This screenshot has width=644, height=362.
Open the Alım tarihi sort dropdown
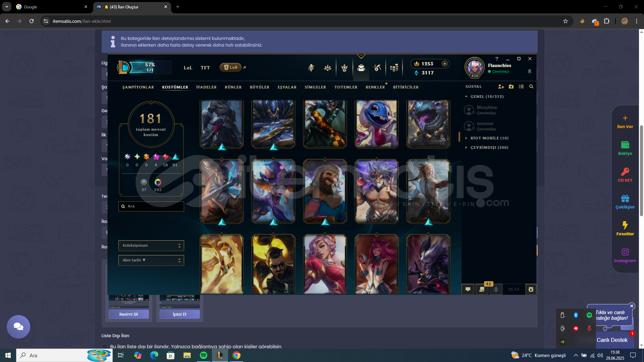(x=151, y=260)
